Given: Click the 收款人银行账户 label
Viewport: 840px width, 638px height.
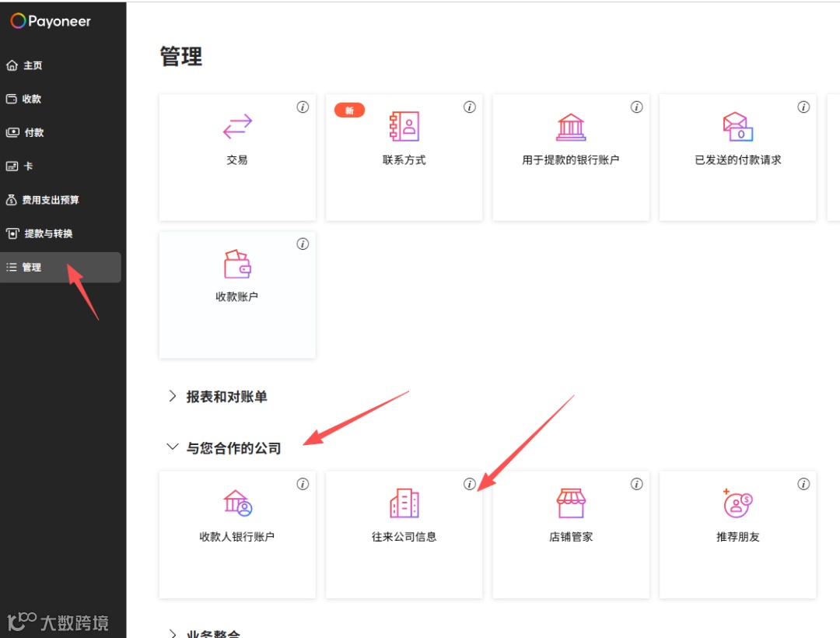Looking at the screenshot, I should coord(237,537).
